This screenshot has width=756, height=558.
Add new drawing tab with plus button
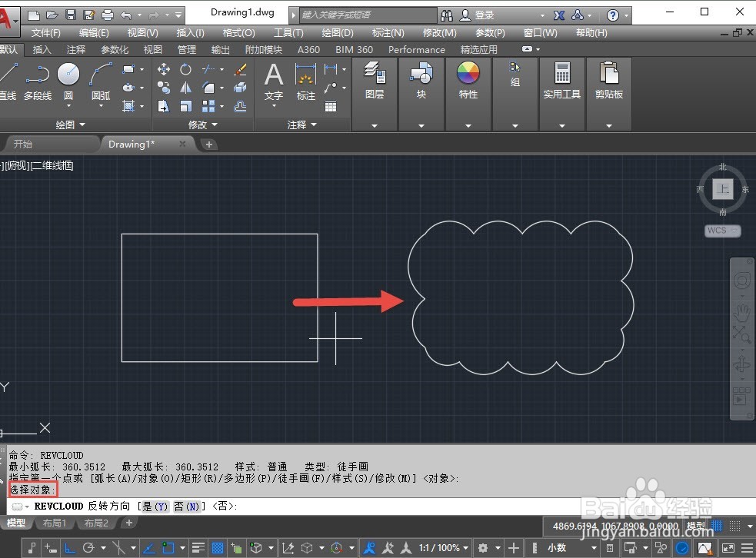[x=208, y=144]
